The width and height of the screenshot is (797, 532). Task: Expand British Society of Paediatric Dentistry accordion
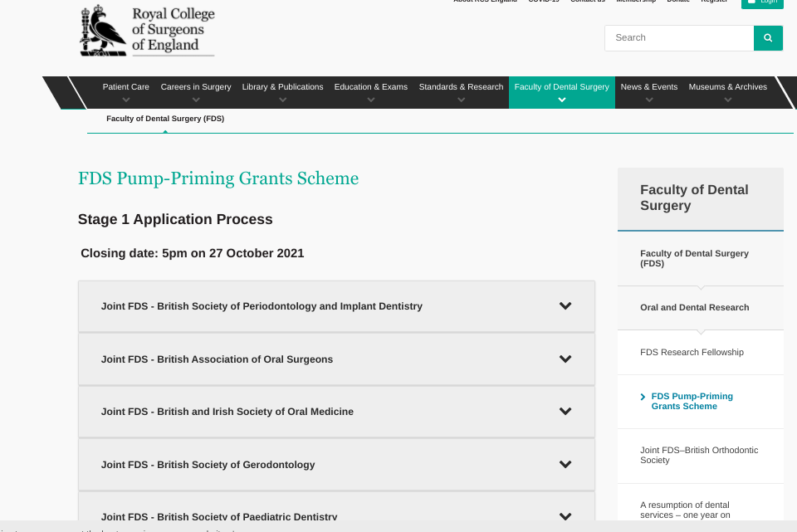(x=336, y=508)
